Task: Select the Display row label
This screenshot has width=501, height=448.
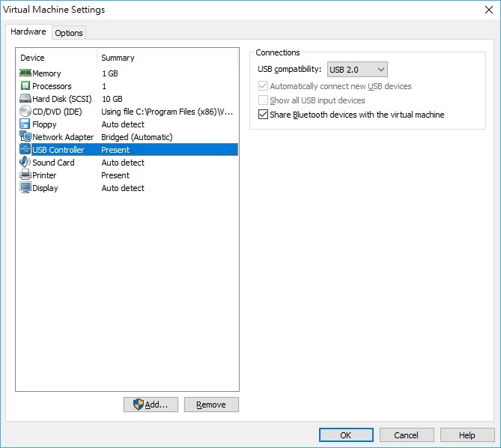Action: 45,188
